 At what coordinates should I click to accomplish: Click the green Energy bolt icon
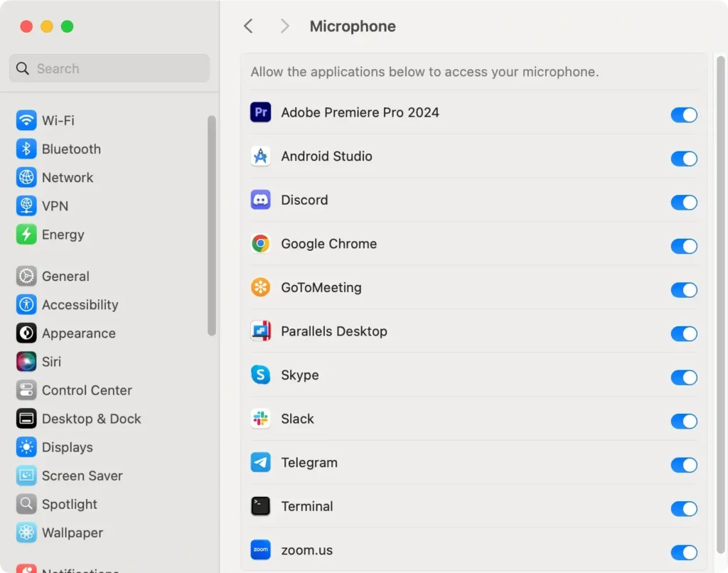tap(26, 235)
